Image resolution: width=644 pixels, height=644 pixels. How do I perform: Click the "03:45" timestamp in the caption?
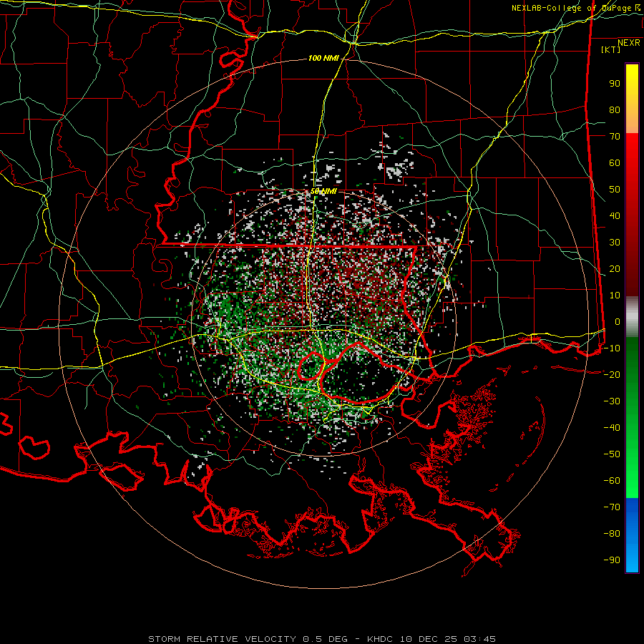(479, 639)
